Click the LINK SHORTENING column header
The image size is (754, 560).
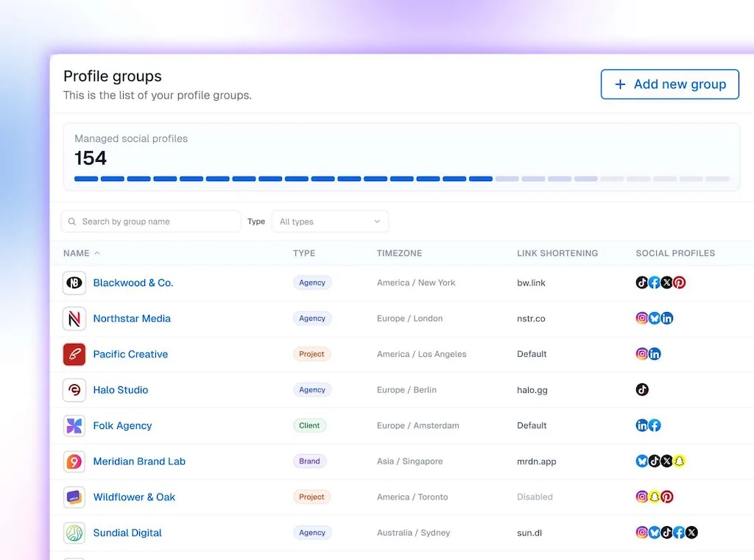pyautogui.click(x=557, y=253)
